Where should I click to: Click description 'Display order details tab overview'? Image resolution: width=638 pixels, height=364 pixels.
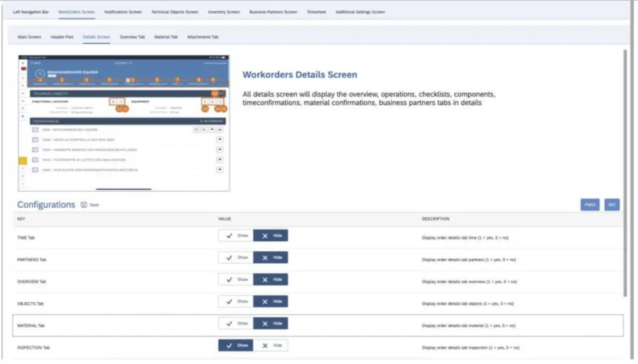(x=469, y=281)
